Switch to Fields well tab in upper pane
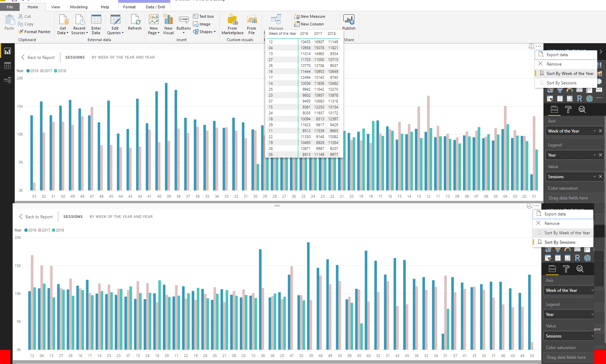This screenshot has height=364, width=606. pyautogui.click(x=554, y=109)
